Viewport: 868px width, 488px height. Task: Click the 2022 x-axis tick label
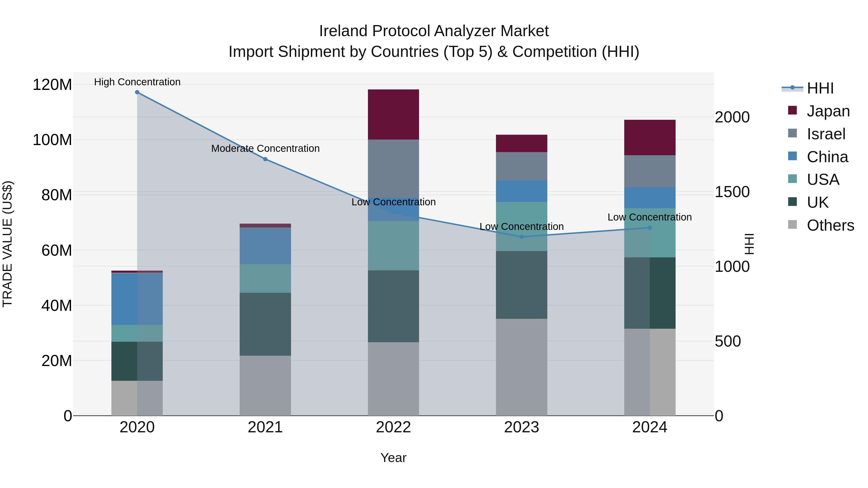coord(393,427)
